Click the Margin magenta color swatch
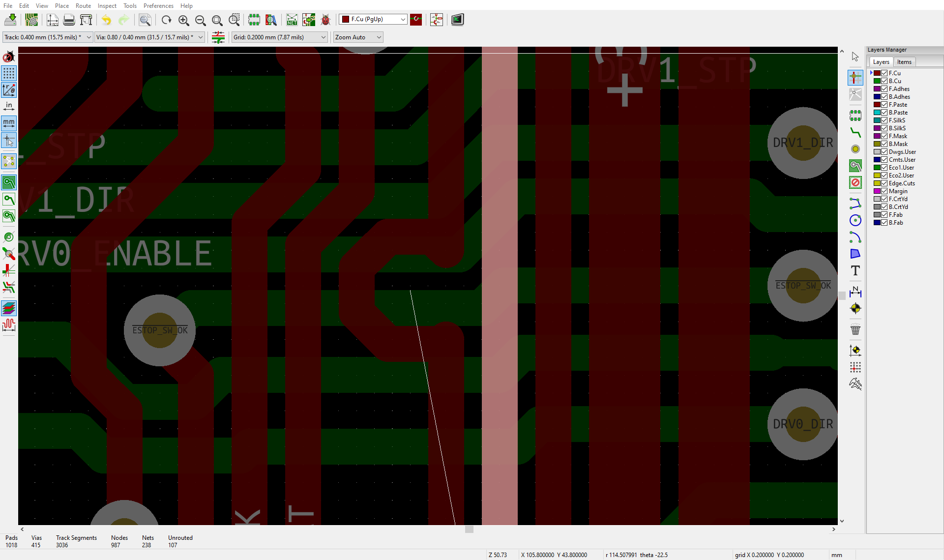This screenshot has width=944, height=560. (x=877, y=191)
